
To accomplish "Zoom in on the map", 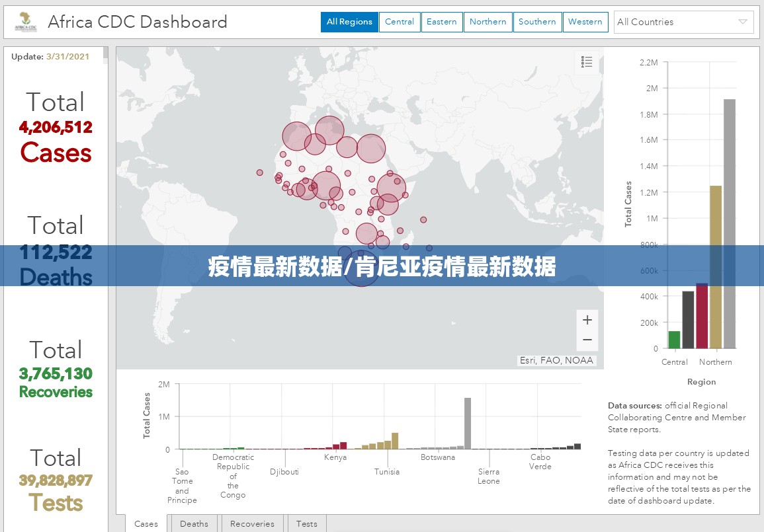I will (x=587, y=320).
